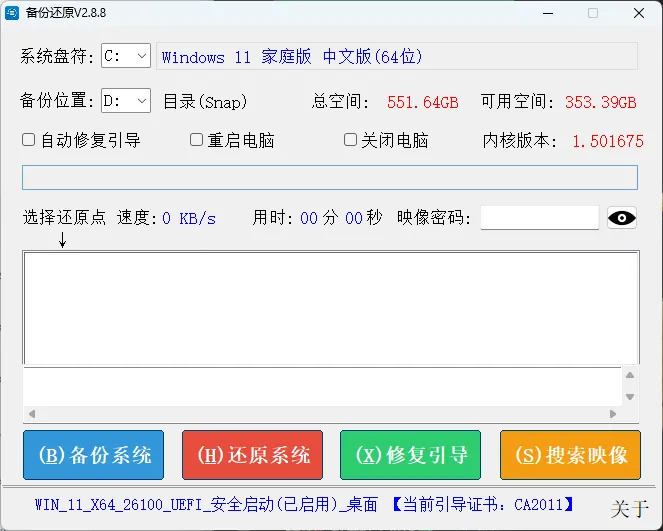Click total space value 551.64GB

[423, 102]
